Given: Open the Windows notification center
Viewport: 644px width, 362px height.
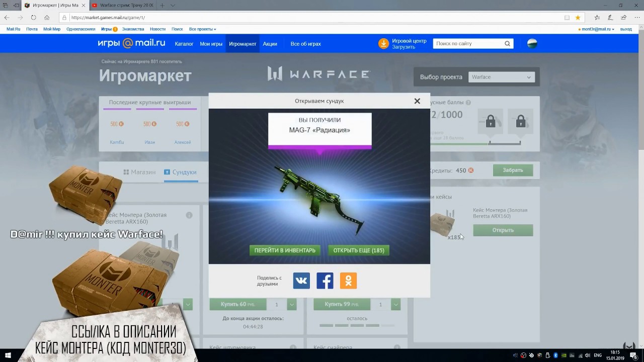Looking at the screenshot, I should [633, 355].
